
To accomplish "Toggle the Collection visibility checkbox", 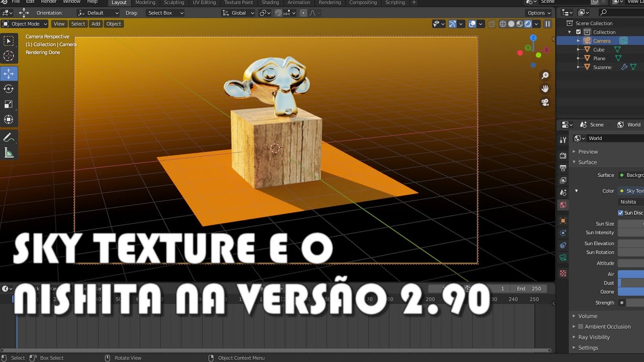I will pyautogui.click(x=579, y=32).
